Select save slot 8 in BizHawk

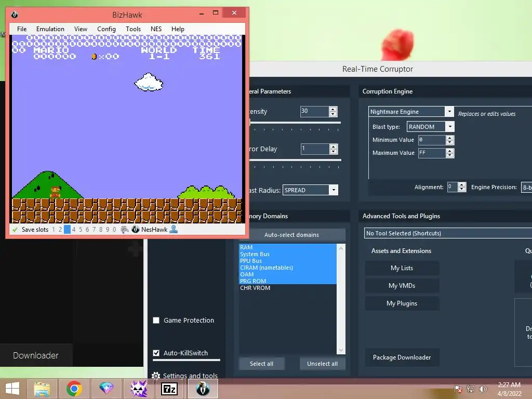101,230
